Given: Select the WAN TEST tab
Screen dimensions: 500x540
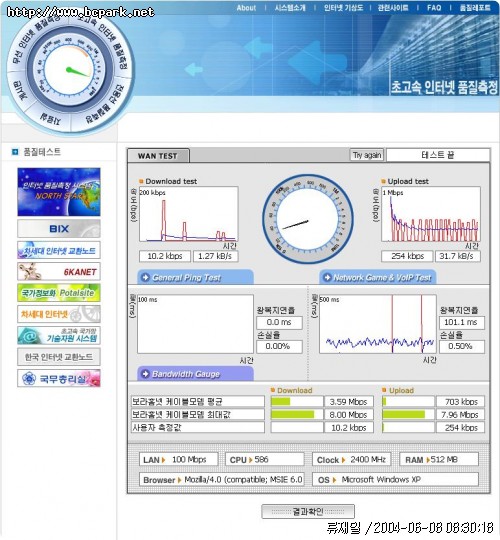Looking at the screenshot, I should 158,156.
